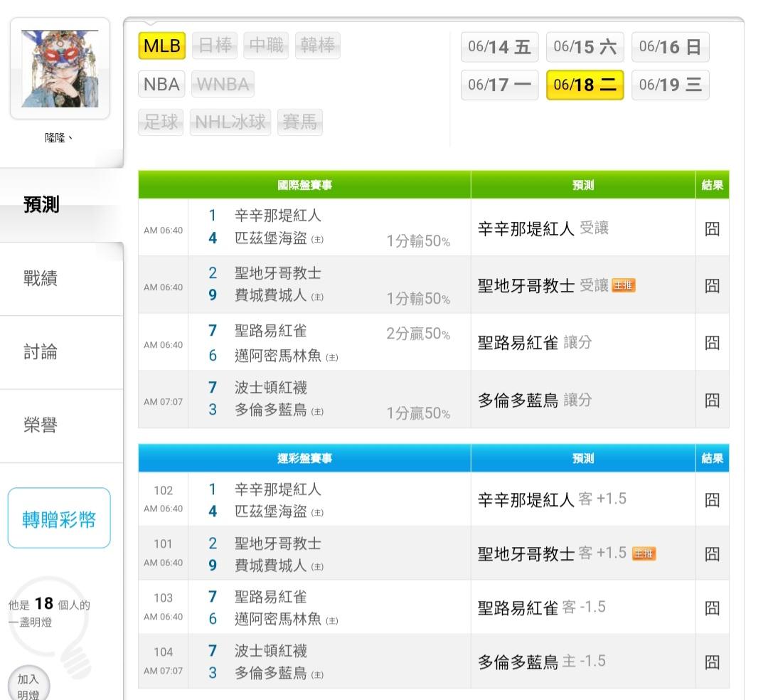
Task: Click result icon for 聖地牙哥教士 客 +1.5
Action: tap(712, 554)
